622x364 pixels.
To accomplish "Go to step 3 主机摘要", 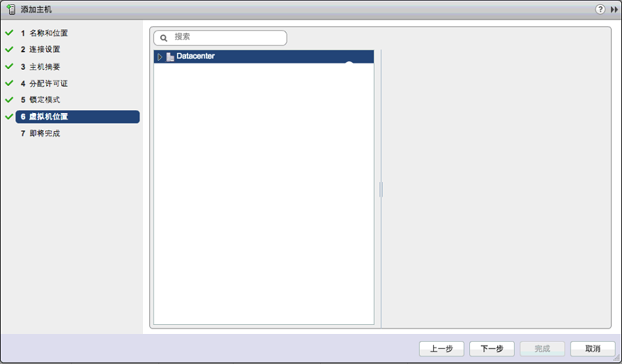I will click(x=40, y=67).
